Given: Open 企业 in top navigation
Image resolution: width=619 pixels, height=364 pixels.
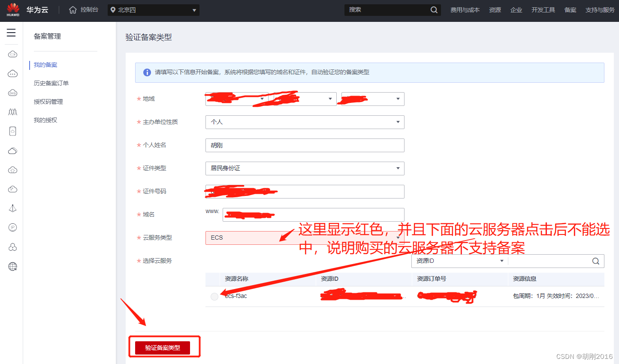Looking at the screenshot, I should pos(516,10).
